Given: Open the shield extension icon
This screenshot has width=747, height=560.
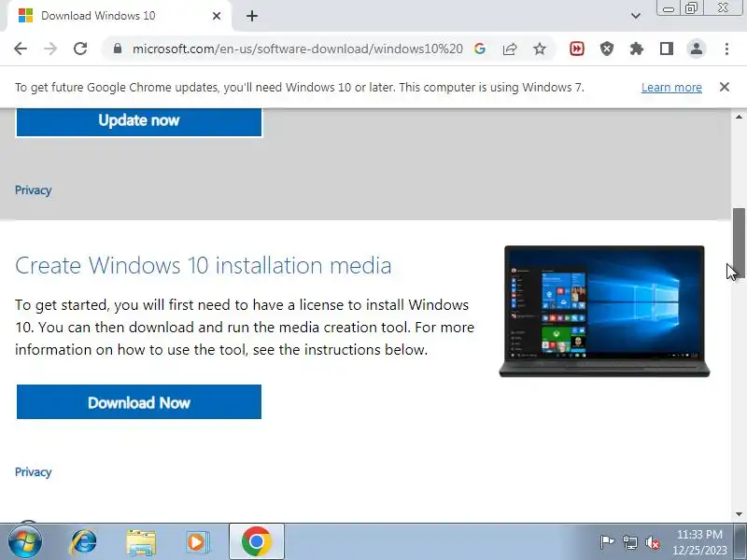Looking at the screenshot, I should 606,49.
